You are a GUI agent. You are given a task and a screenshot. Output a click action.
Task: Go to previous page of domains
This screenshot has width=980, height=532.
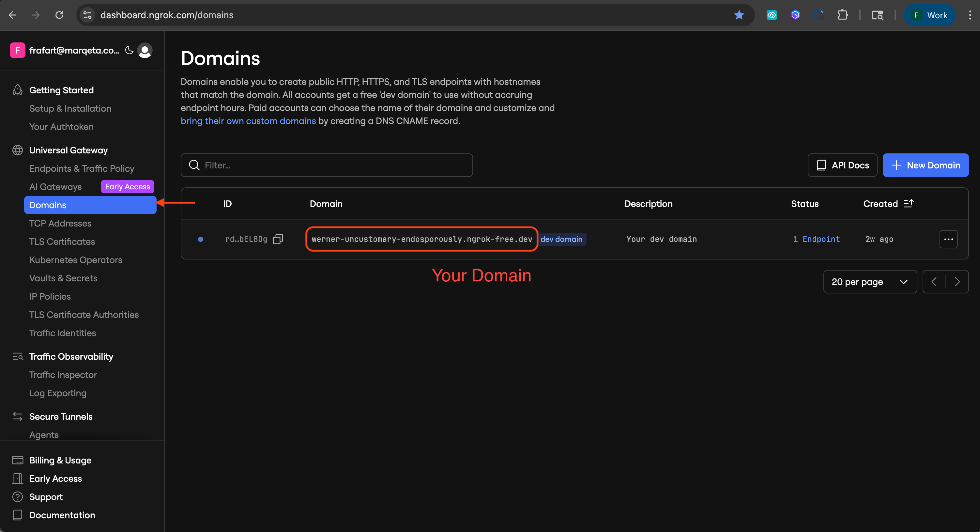[x=934, y=282]
